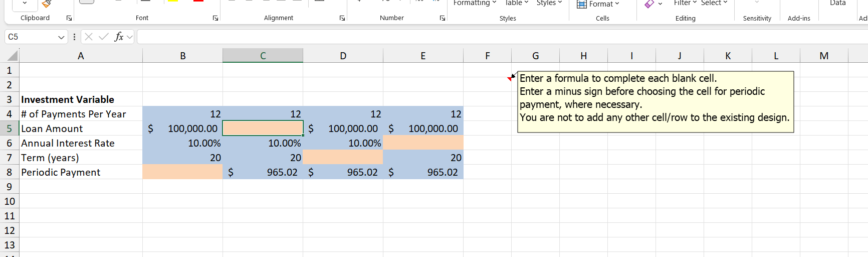This screenshot has height=257, width=868.
Task: Open the Name Box dropdown arrow
Action: 61,37
